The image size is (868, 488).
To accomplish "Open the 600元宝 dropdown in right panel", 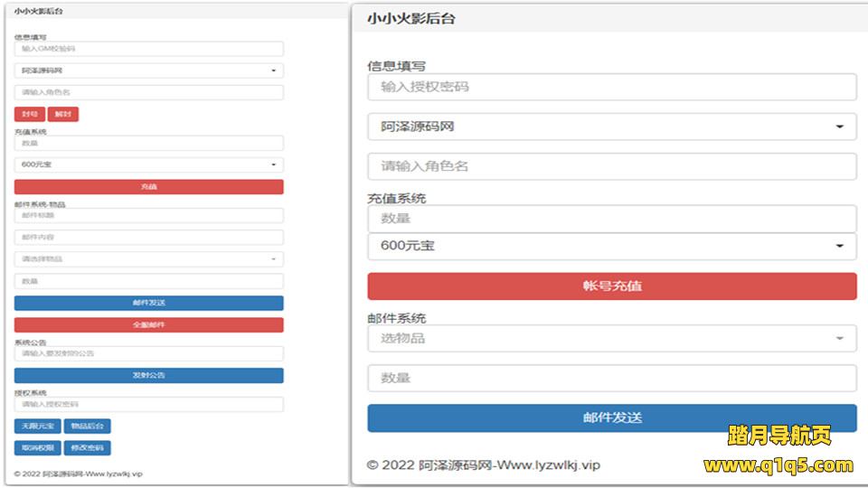I will click(x=611, y=246).
